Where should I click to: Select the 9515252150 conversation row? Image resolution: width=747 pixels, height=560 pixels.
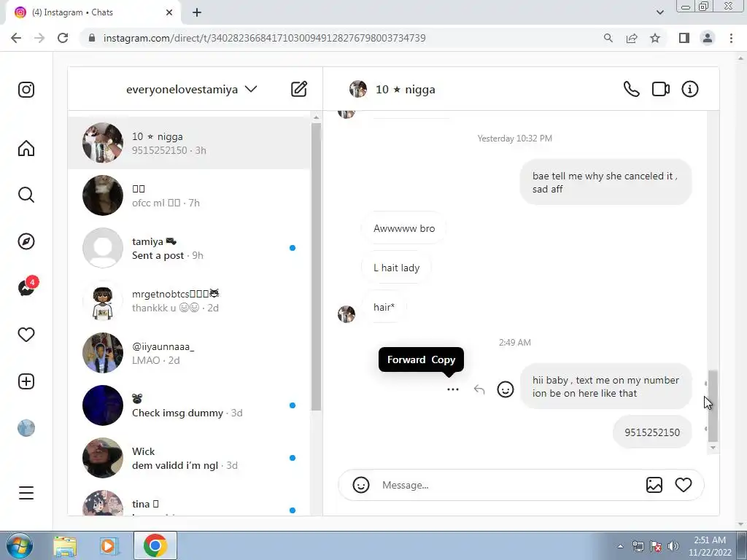coord(189,143)
